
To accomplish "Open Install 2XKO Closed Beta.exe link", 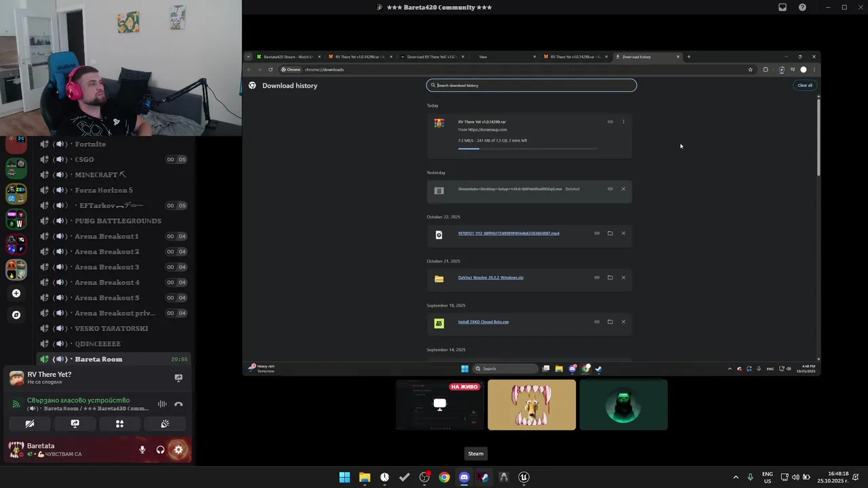I will [x=484, y=322].
